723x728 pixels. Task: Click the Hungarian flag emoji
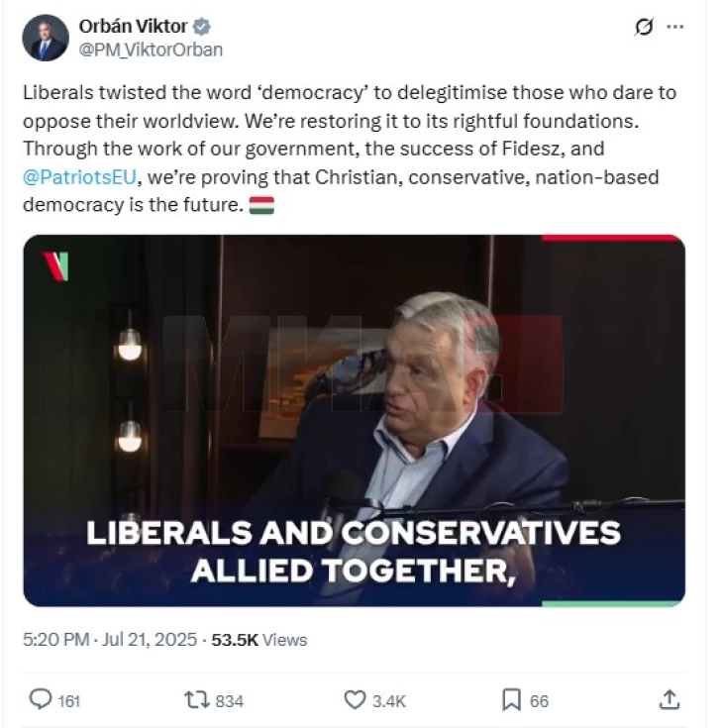pos(261,205)
